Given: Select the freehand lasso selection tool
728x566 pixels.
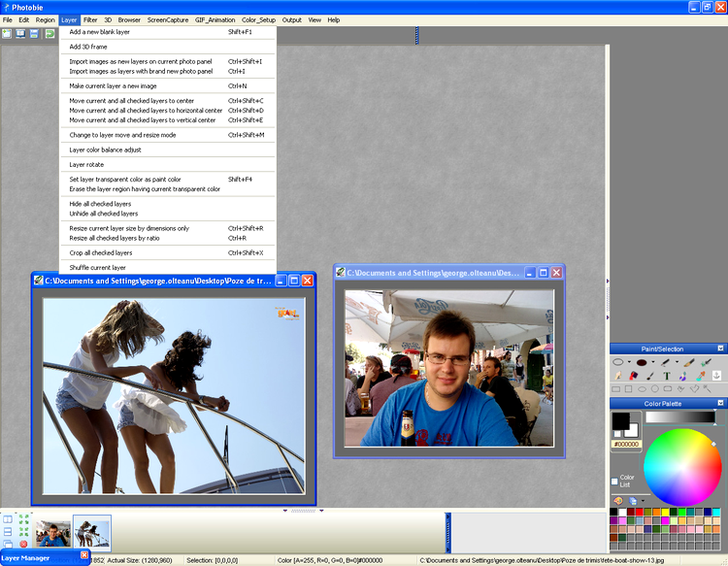Looking at the screenshot, I should tap(681, 389).
